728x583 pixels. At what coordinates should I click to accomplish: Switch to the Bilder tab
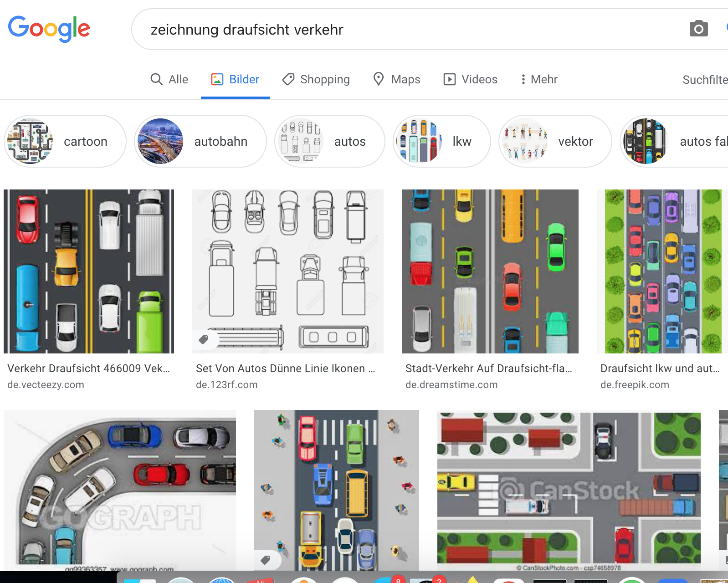point(235,79)
